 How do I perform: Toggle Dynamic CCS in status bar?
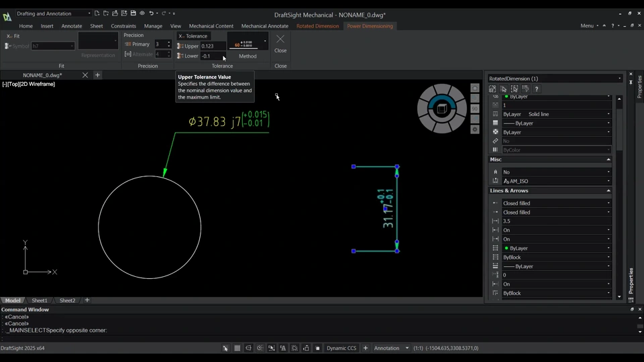coord(341,349)
